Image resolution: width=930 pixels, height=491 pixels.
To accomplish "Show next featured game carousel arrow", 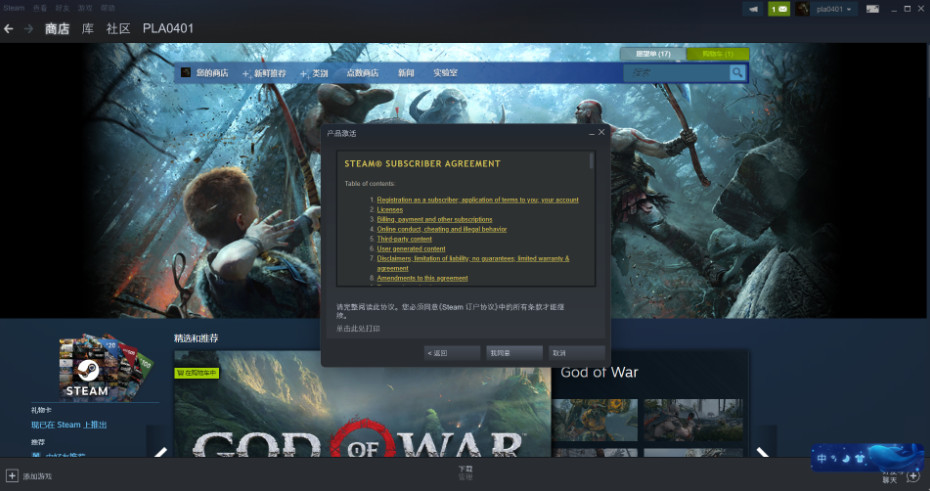I will tap(763, 454).
